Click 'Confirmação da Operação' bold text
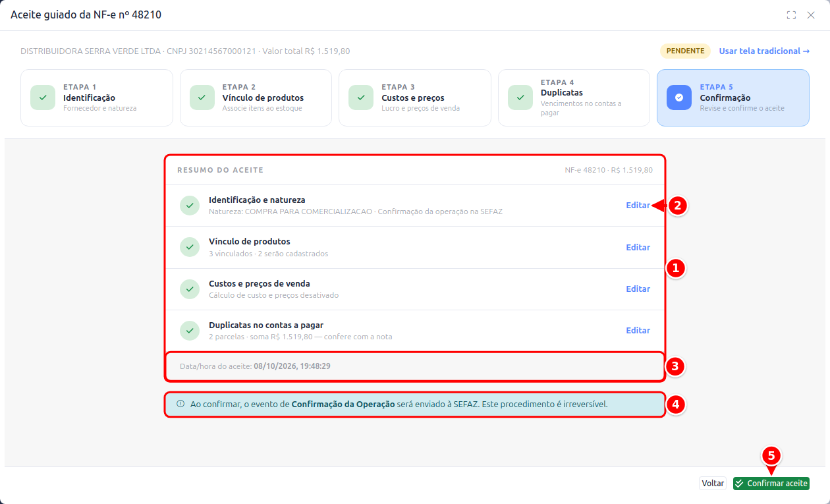Viewport: 830px width, 504px height. [343, 404]
